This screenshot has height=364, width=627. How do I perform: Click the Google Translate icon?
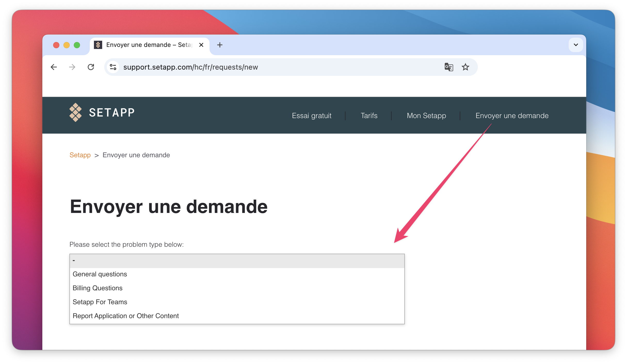coord(449,67)
